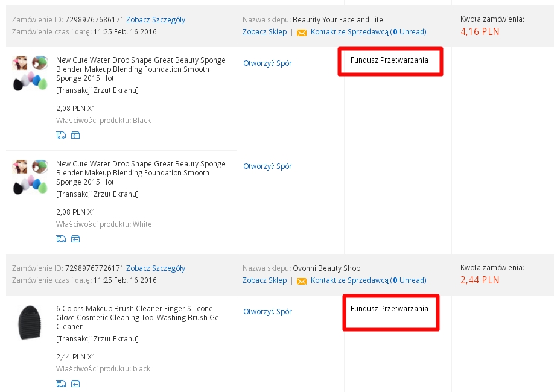Click the delivery truck icon under the White sponge
This screenshot has height=392, width=560.
tap(60, 239)
